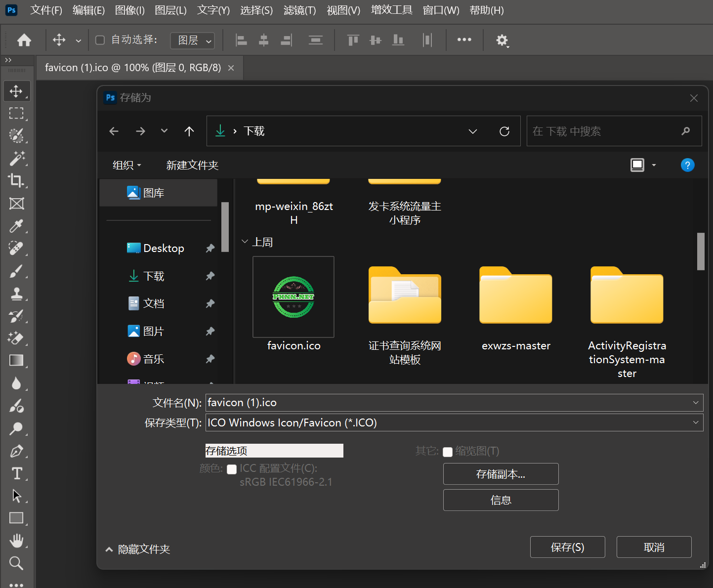
Task: Click the 信息 button
Action: click(x=501, y=500)
